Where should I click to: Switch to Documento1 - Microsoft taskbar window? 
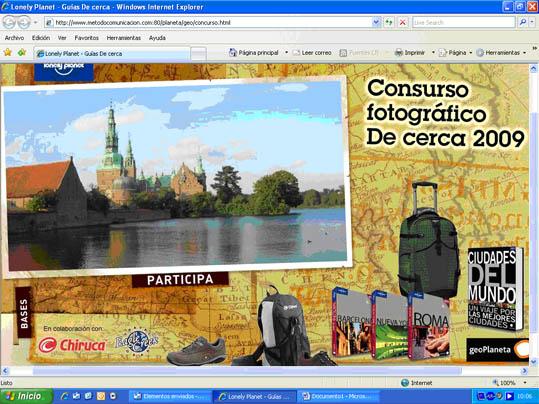coord(339,396)
